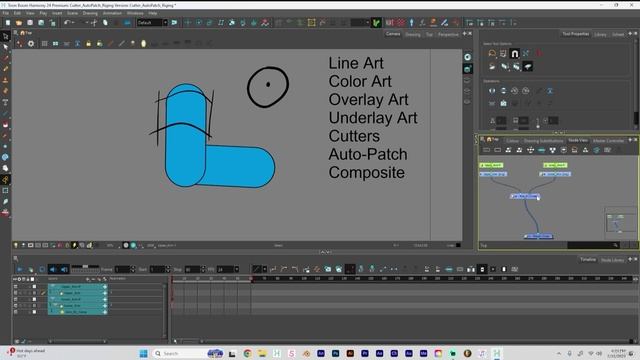Open the Edit menu
Viewport: 640px width, 360px height.
(17, 13)
